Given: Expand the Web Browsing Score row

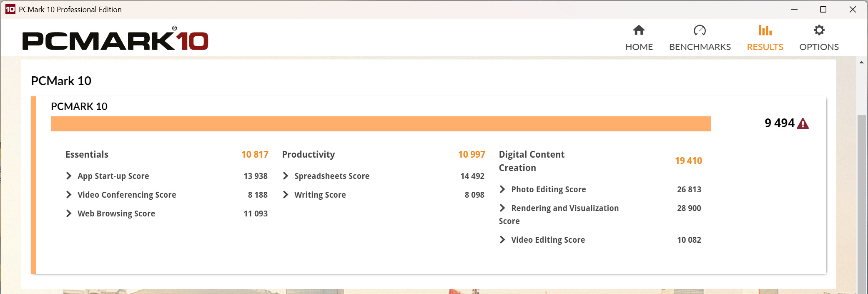Looking at the screenshot, I should click(x=166, y=214).
